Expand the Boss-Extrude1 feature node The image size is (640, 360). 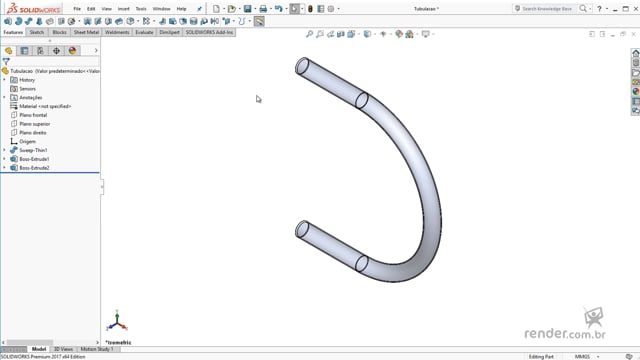pos(4,159)
